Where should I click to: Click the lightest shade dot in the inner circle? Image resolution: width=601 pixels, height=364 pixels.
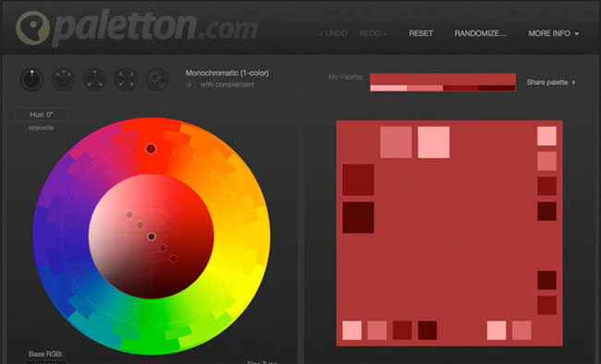pyautogui.click(x=129, y=215)
